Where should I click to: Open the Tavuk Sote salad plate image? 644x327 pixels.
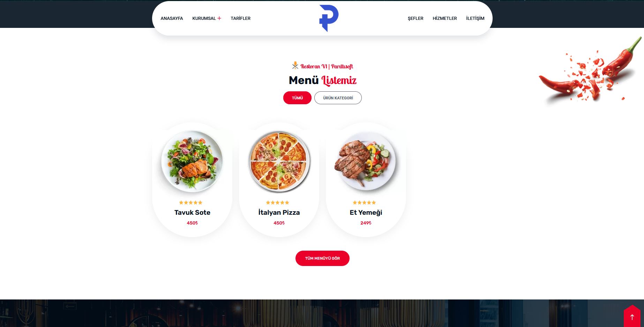(192, 161)
